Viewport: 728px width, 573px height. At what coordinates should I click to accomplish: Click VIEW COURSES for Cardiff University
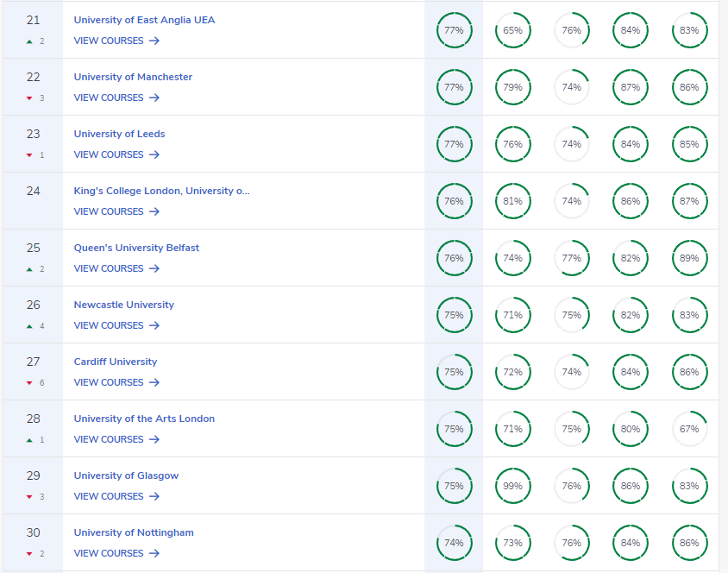click(x=116, y=382)
